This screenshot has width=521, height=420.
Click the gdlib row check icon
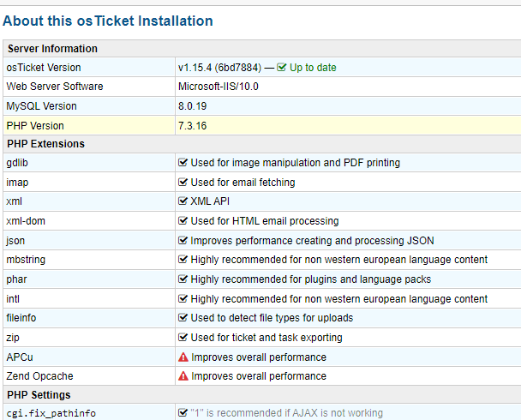[183, 162]
